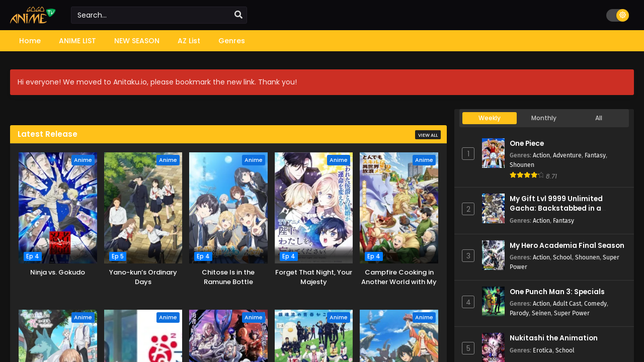Click Ep 4 badge on Ninja vs. Gokudo
644x362 pixels.
click(32, 256)
